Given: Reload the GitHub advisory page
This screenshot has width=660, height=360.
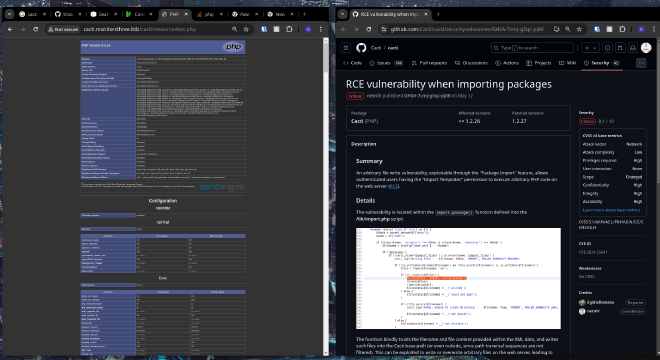Looking at the screenshot, I should click(369, 29).
